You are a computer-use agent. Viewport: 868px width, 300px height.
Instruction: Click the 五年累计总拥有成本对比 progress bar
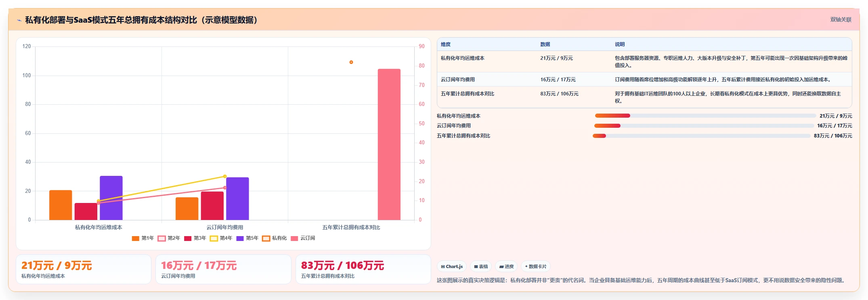pos(701,136)
